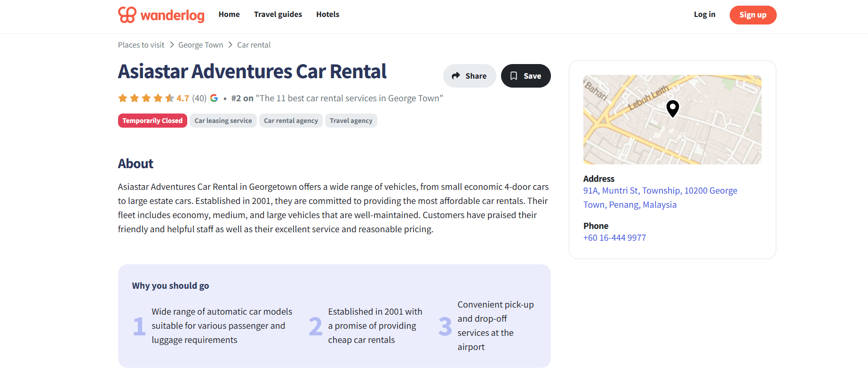Open the George Town breadcrumb

[x=200, y=45]
